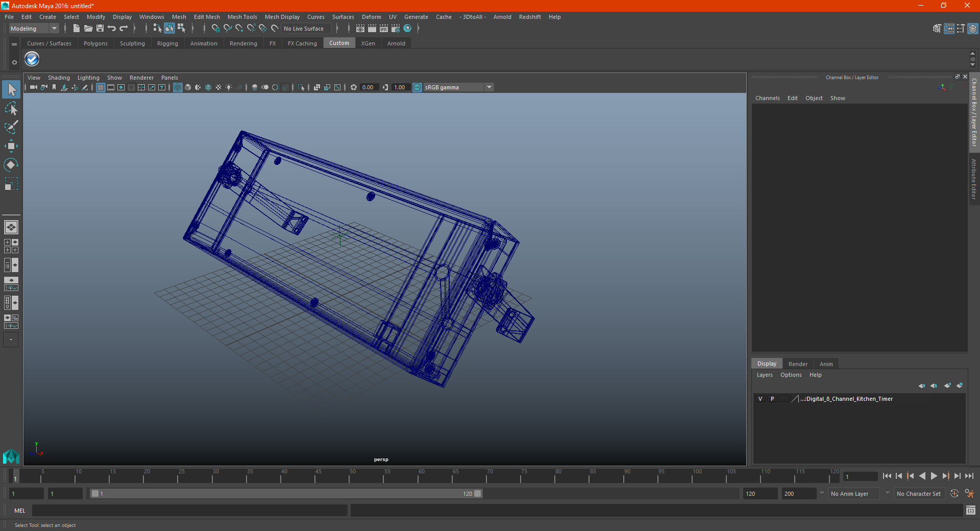Activate the Rotate tool

[11, 164]
